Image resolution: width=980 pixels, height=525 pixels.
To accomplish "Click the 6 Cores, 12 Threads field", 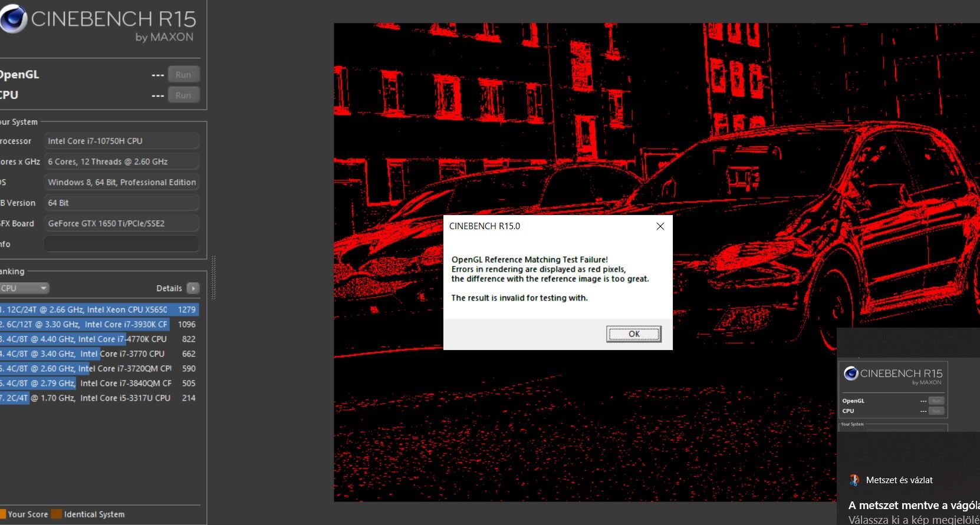I will pos(121,161).
